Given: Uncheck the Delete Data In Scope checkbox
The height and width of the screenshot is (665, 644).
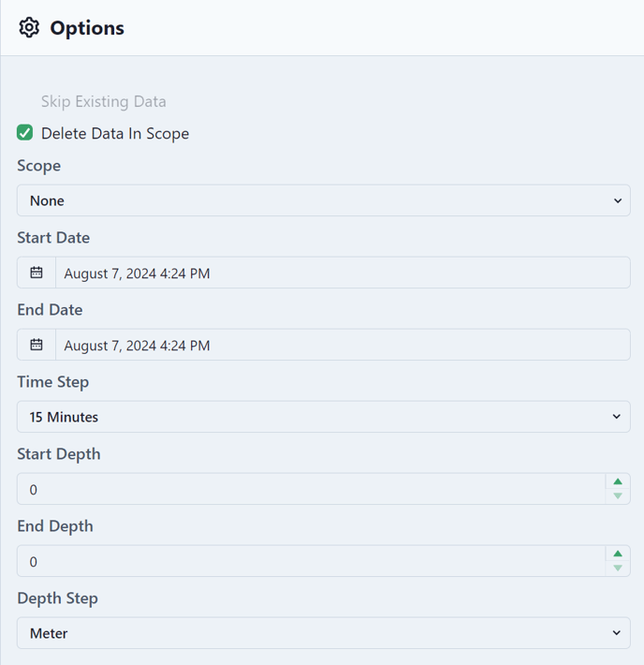Looking at the screenshot, I should click(25, 133).
